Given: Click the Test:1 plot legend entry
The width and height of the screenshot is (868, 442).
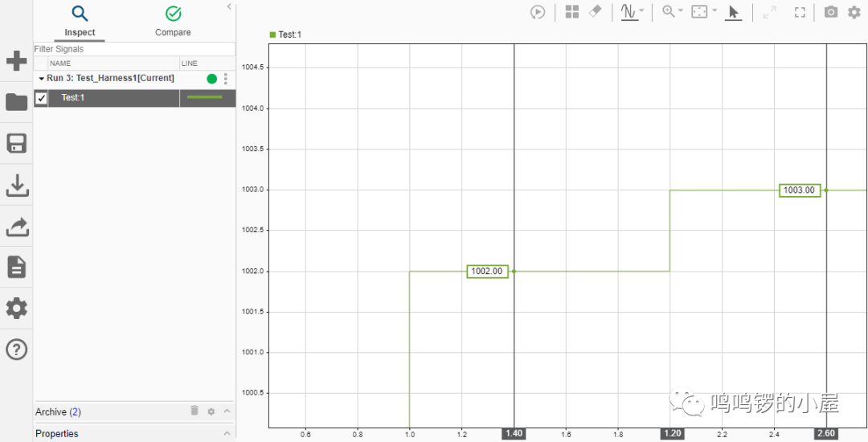Looking at the screenshot, I should tap(285, 35).
